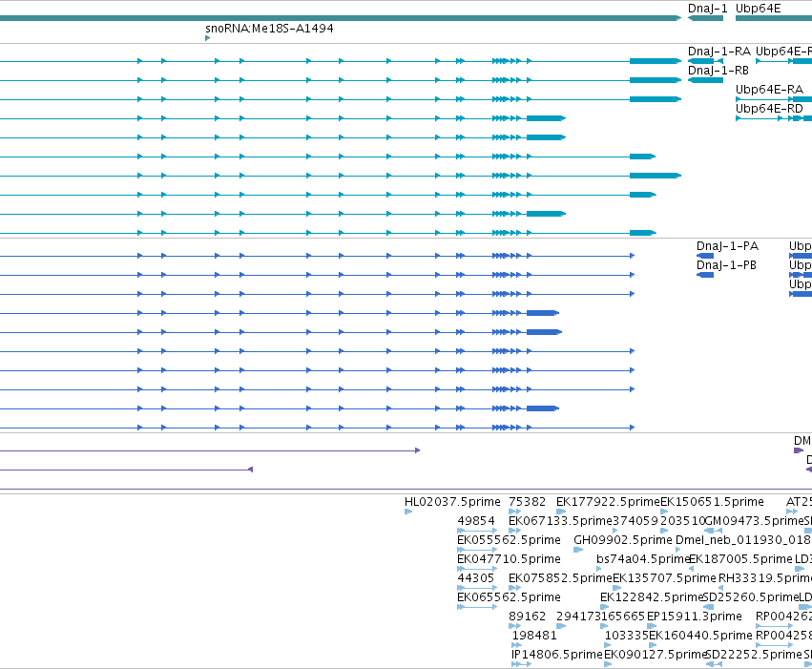Image resolution: width=812 pixels, height=669 pixels.
Task: Click EST glyph under EK055562.5prime
Action: (477, 550)
